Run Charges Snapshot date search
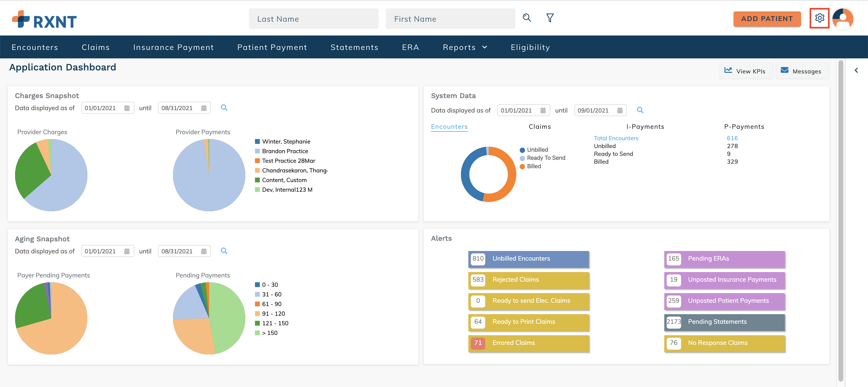 pos(224,108)
